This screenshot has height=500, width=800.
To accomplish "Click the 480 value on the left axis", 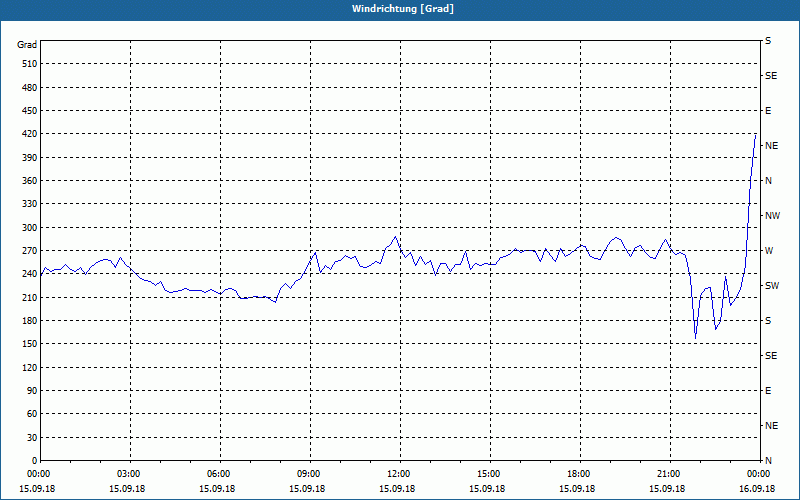I will click(x=30, y=88).
